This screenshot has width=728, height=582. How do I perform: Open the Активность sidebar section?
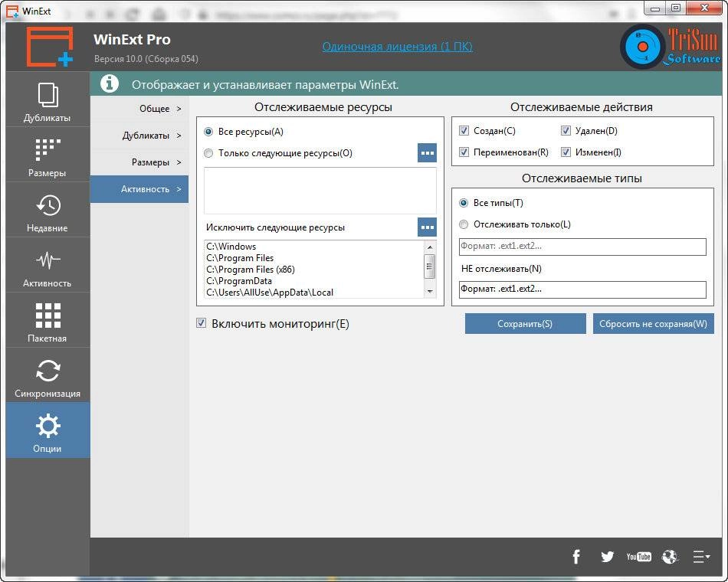pyautogui.click(x=48, y=265)
